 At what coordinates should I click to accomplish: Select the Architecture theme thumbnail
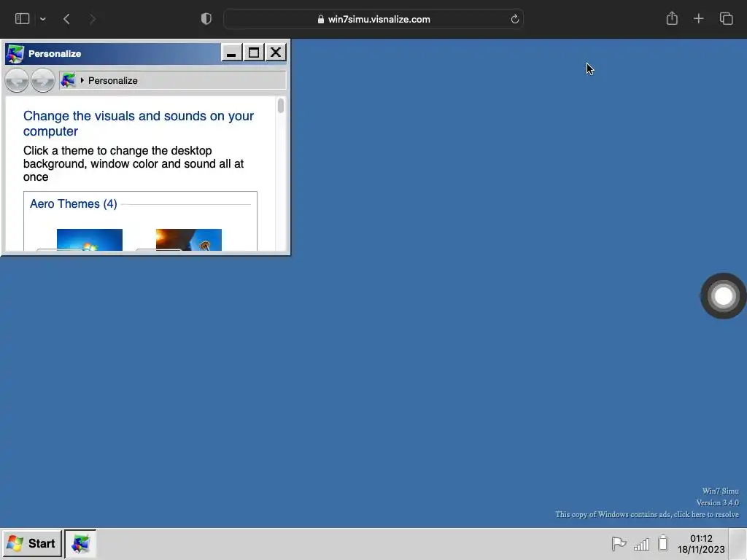(189, 240)
